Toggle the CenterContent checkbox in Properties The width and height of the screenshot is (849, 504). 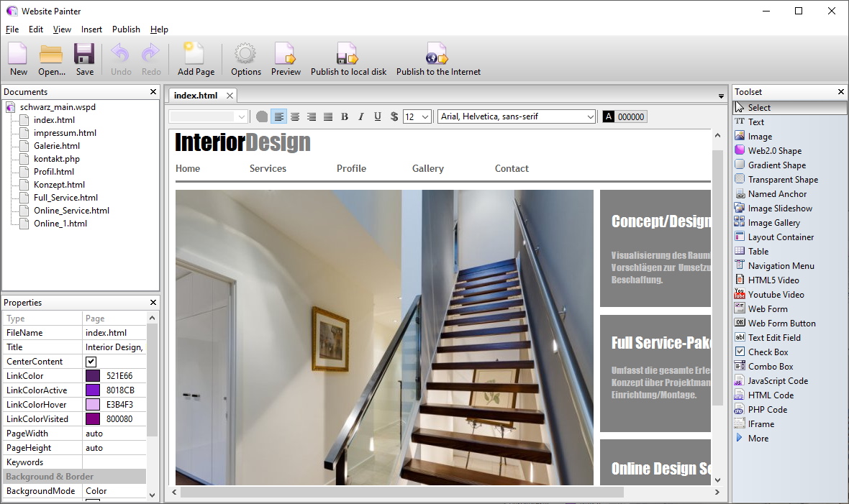91,361
